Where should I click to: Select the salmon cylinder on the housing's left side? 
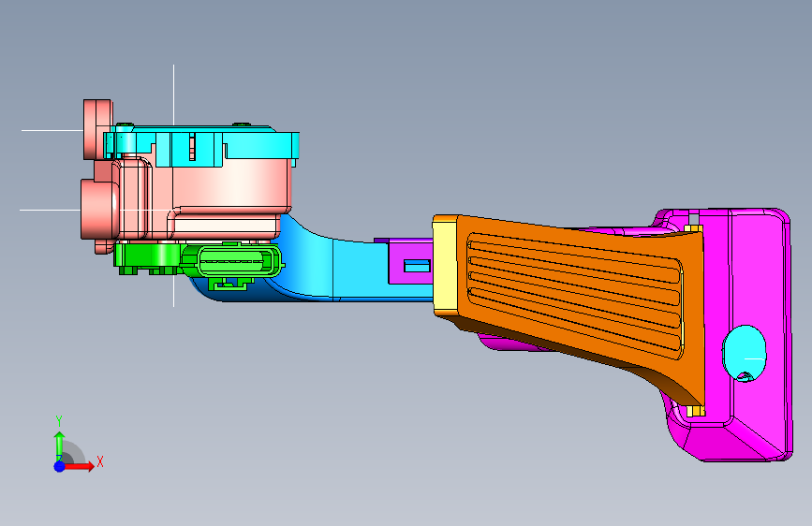(x=99, y=209)
